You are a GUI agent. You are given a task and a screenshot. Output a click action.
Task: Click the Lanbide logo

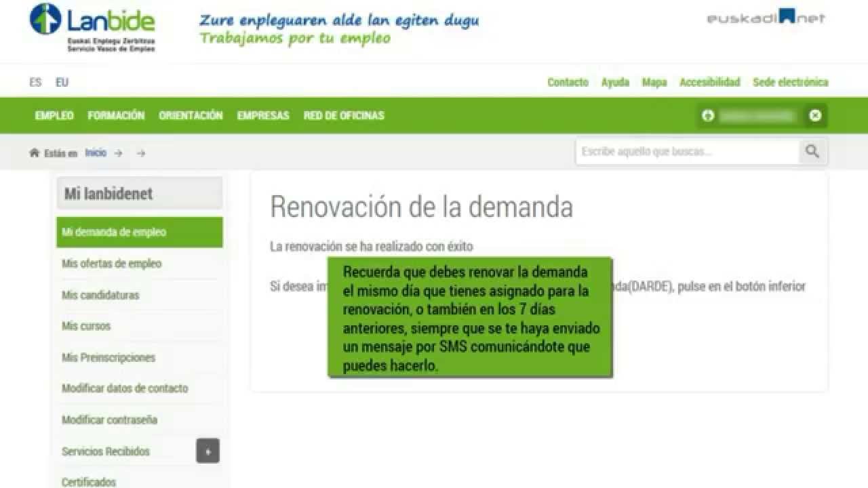pos(92,27)
